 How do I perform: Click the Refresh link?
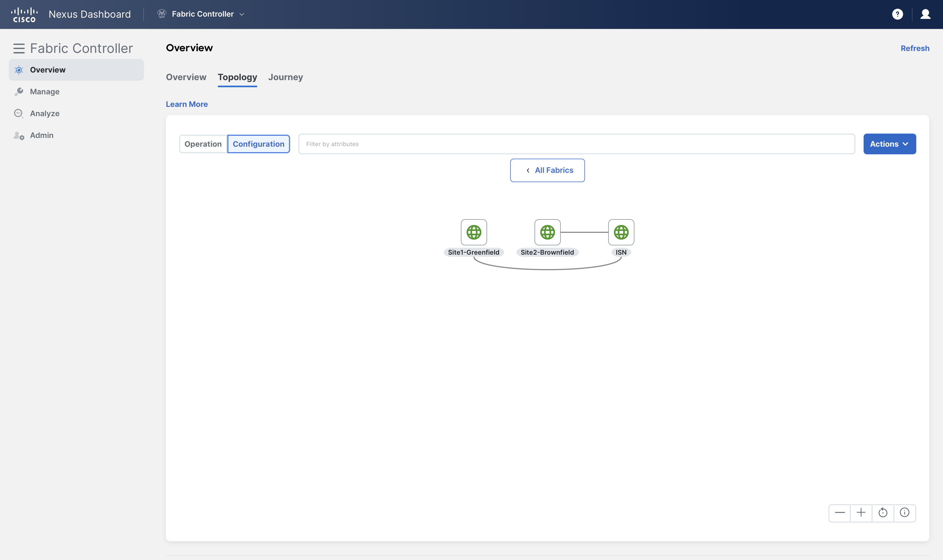pos(915,48)
